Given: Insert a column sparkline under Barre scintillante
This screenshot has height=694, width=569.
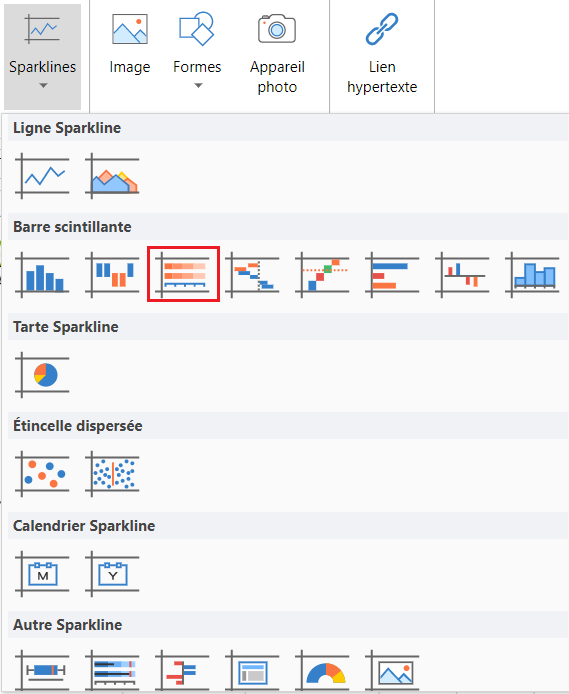Looking at the screenshot, I should pyautogui.click(x=42, y=274).
